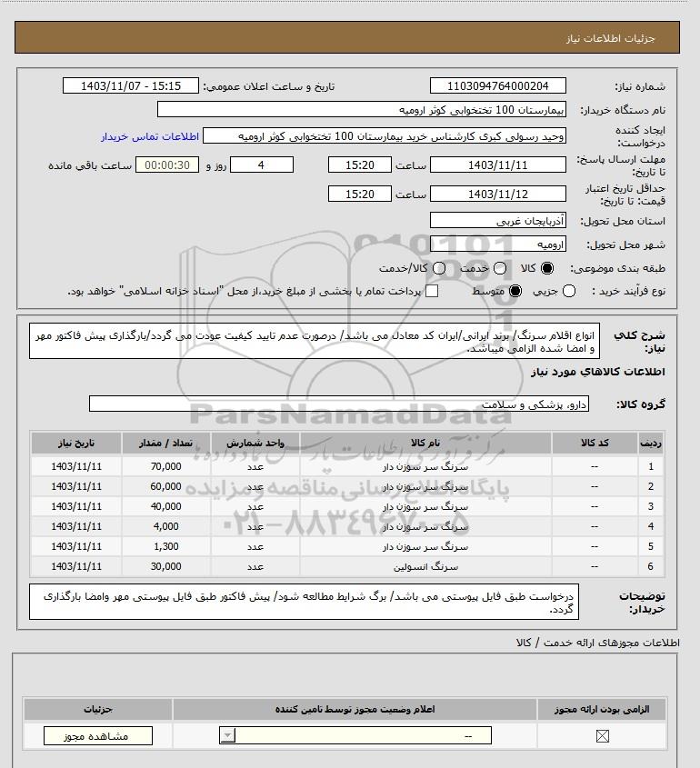Click the response deadline hour field 15:20

point(360,165)
